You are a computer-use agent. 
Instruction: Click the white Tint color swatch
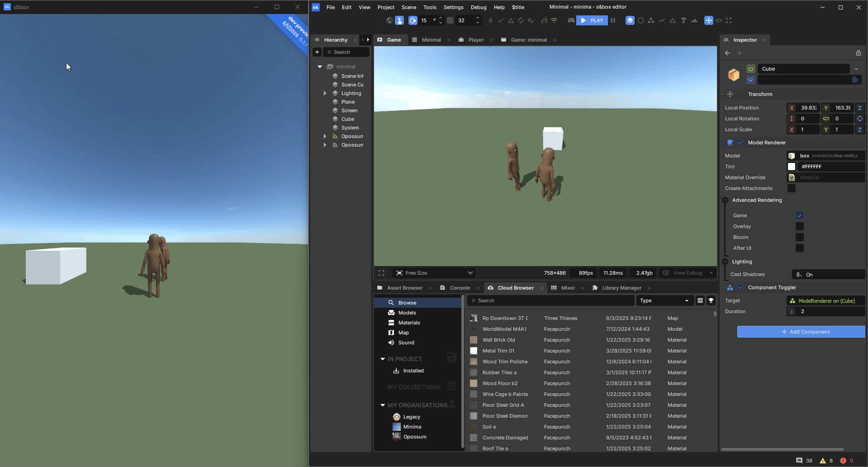(x=792, y=167)
